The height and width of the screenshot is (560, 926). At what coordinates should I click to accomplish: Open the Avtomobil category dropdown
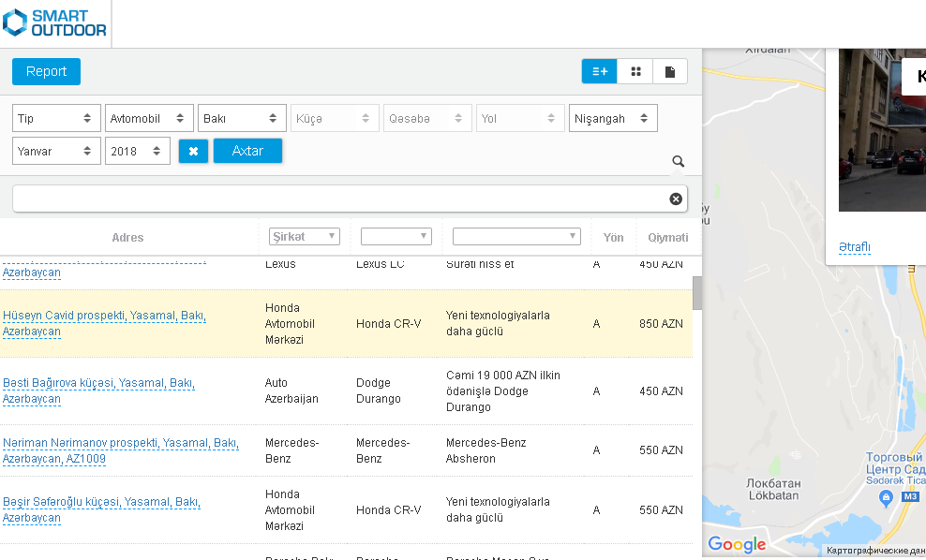(x=149, y=118)
